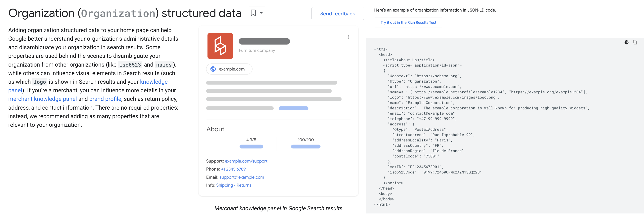Click the support@example.com email link

point(242,177)
